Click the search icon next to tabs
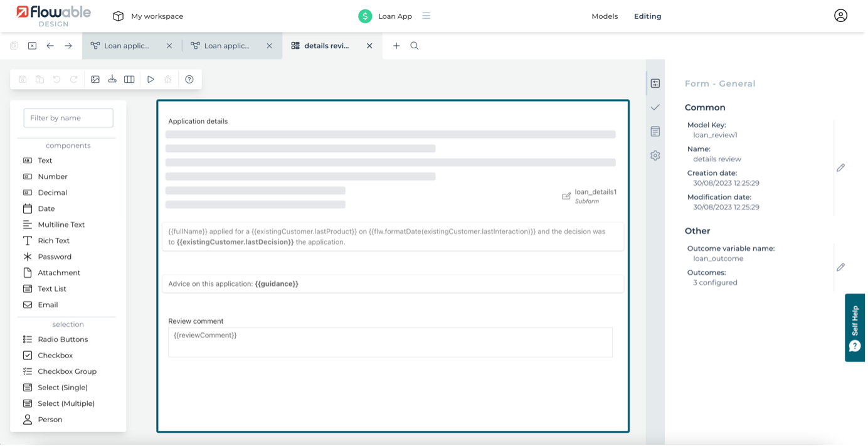This screenshot has height=446, width=868. click(x=415, y=46)
